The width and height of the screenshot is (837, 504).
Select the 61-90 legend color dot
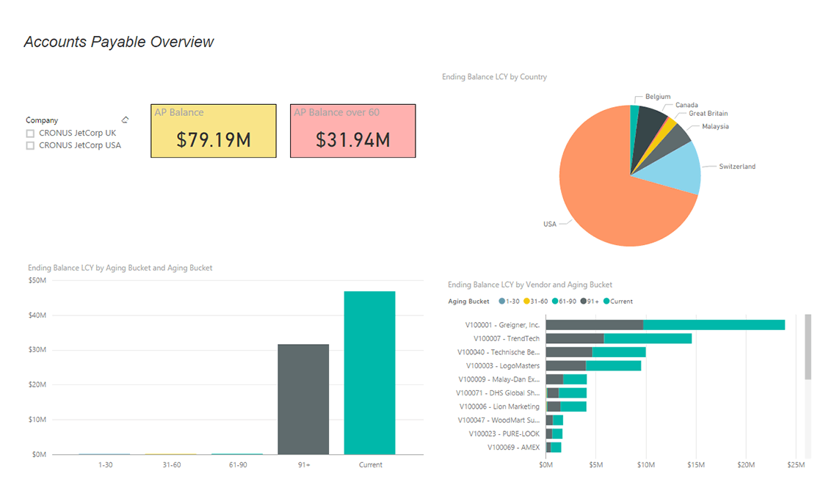[x=555, y=302]
